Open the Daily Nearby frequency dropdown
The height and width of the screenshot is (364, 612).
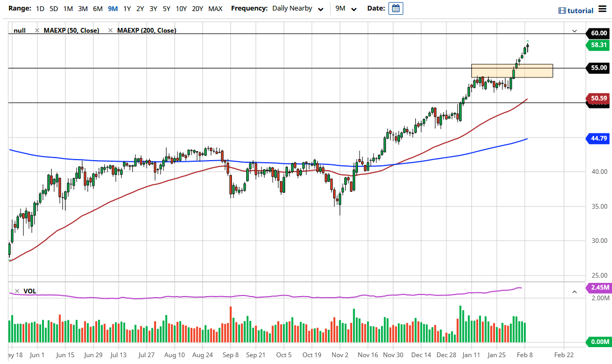(298, 8)
